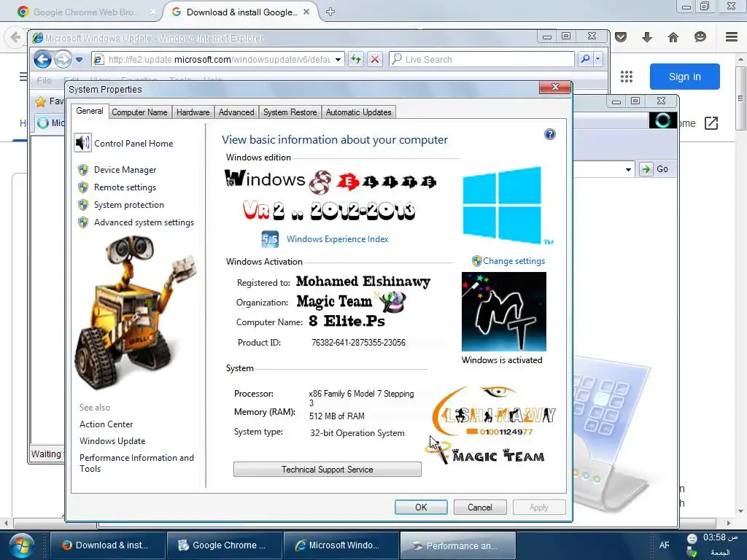The width and height of the screenshot is (747, 560).
Task: Open the System Restore tab
Action: [290, 112]
